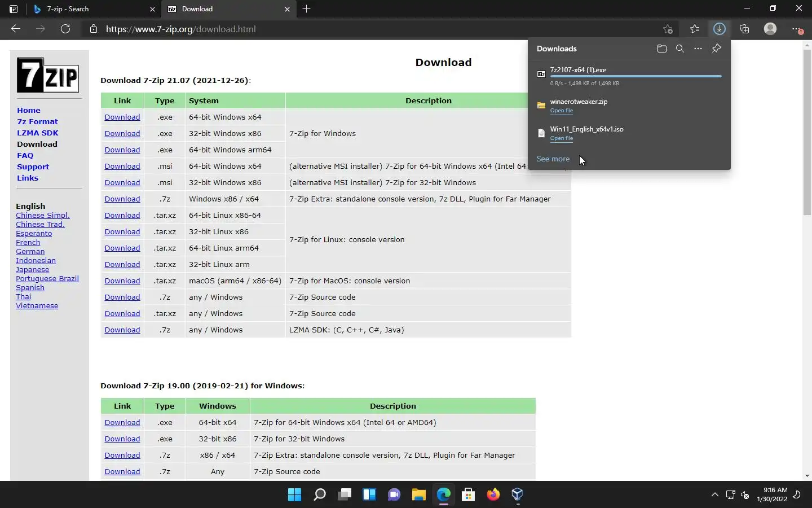
Task: Search downloads with magnifier icon
Action: tap(680, 49)
